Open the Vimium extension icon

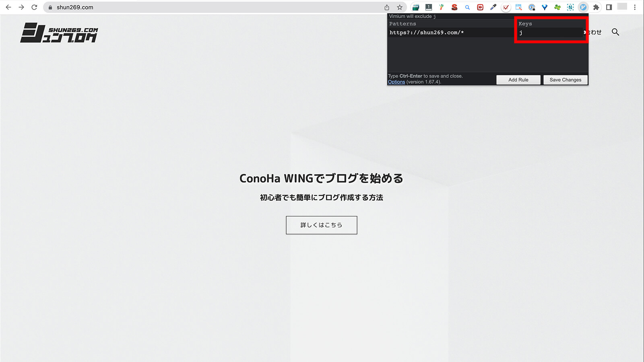tap(583, 7)
